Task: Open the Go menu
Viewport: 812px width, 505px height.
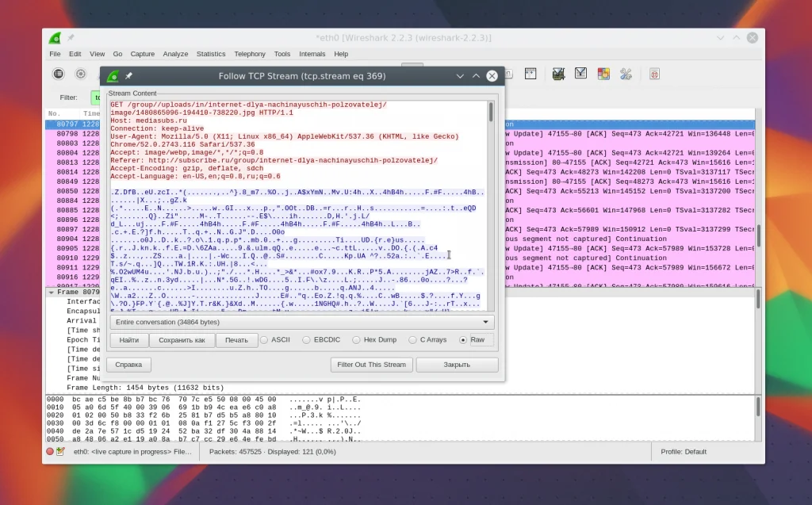Action: [x=117, y=54]
